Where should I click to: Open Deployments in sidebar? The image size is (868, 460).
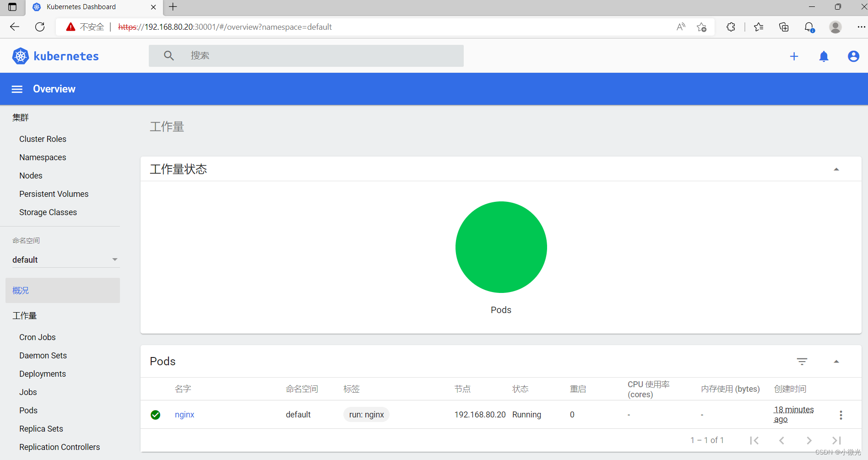tap(43, 373)
